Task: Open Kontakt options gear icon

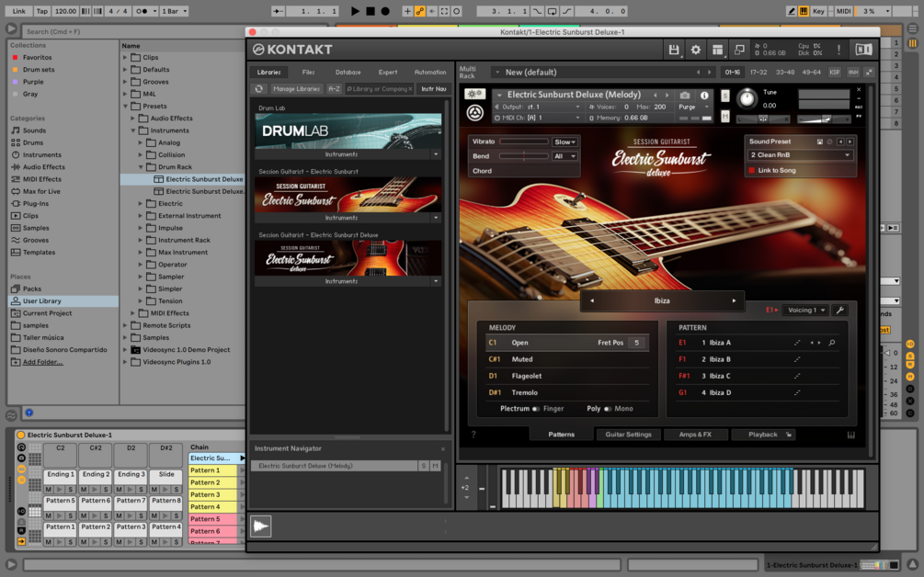Action: (695, 50)
